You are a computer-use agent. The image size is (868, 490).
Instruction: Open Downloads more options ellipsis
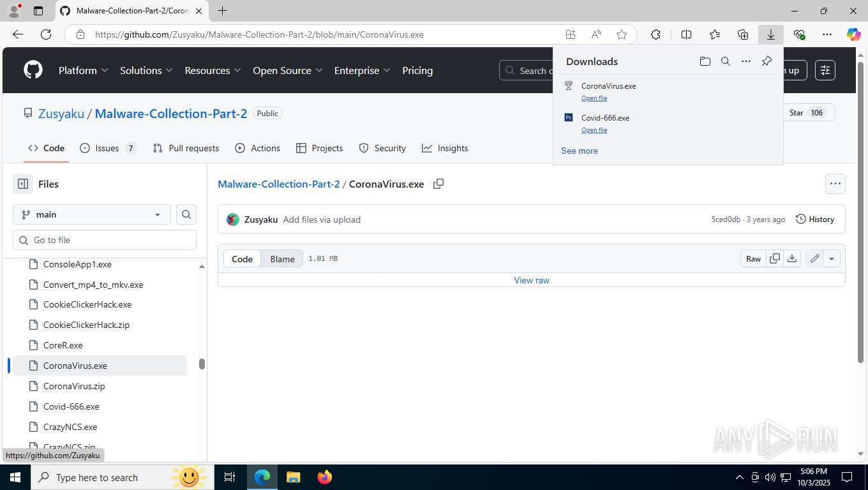tap(745, 61)
